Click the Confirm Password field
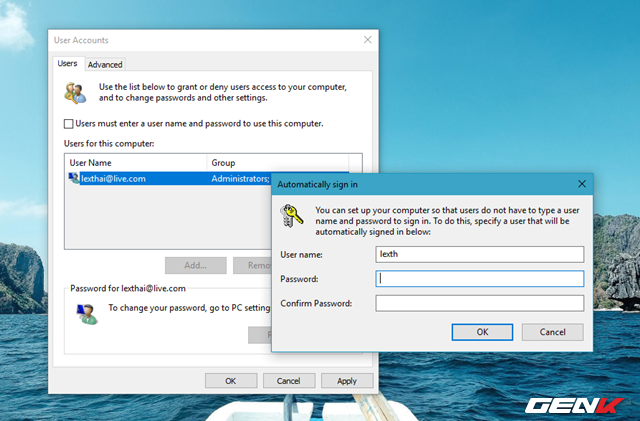The image size is (640, 421). pyautogui.click(x=480, y=303)
